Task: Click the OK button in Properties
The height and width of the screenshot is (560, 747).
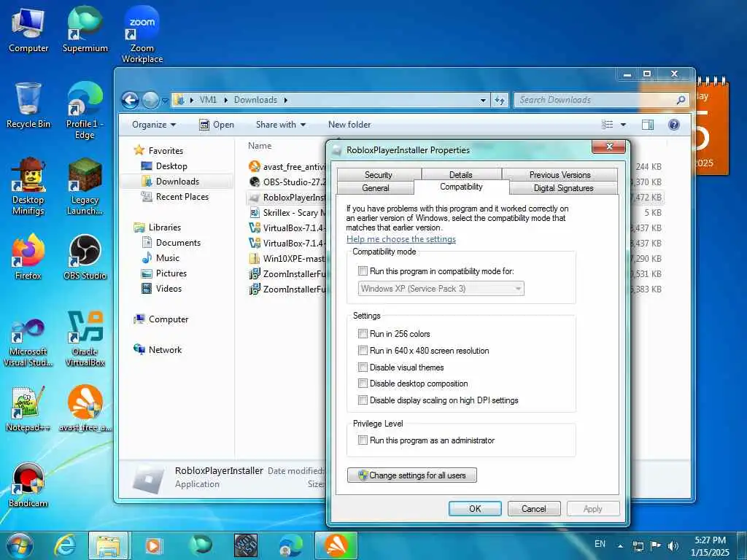Action: pos(475,508)
